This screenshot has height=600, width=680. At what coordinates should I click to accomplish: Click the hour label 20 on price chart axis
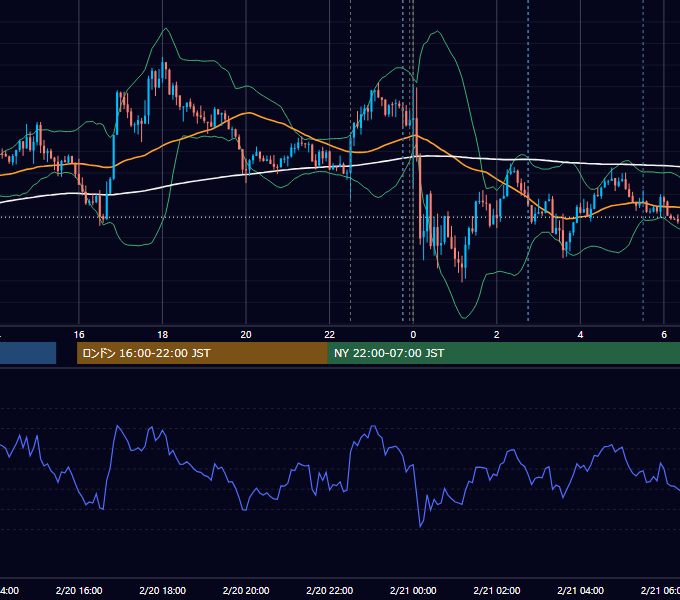(246, 335)
